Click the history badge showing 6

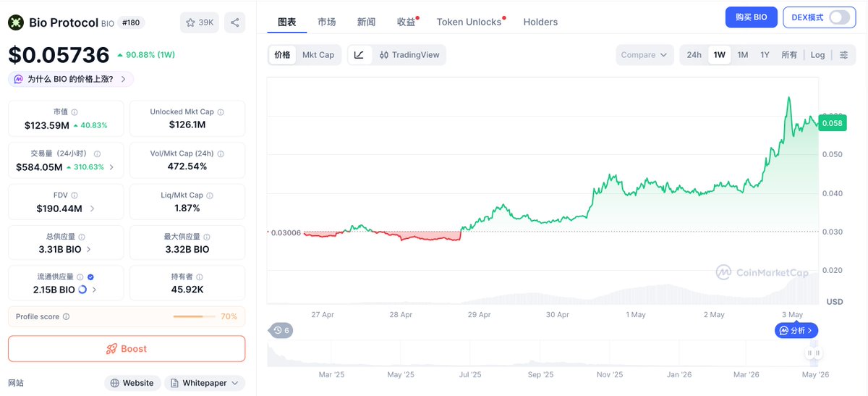(x=281, y=331)
